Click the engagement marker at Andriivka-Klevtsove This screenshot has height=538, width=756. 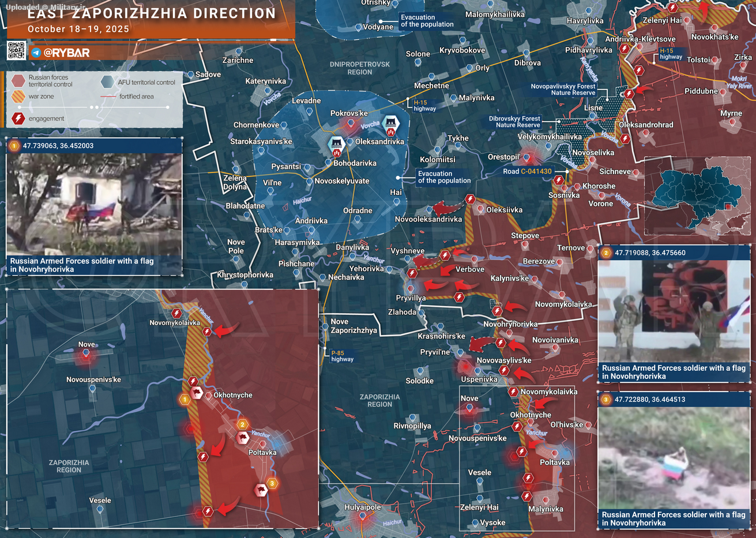[x=625, y=50]
